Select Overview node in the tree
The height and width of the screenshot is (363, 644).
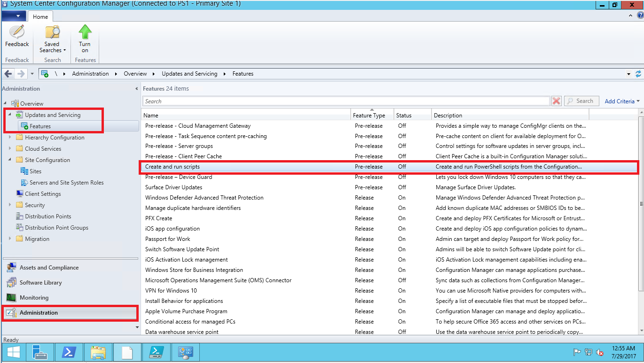coord(31,103)
